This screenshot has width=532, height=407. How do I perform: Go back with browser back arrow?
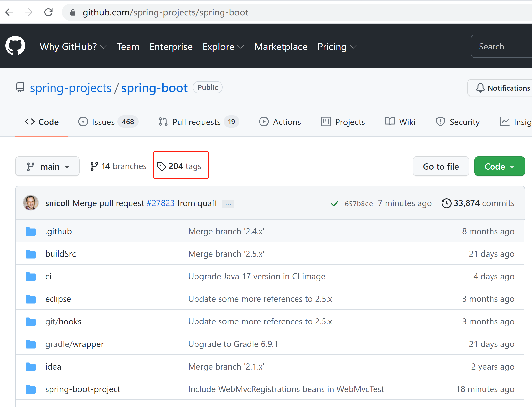click(x=9, y=12)
